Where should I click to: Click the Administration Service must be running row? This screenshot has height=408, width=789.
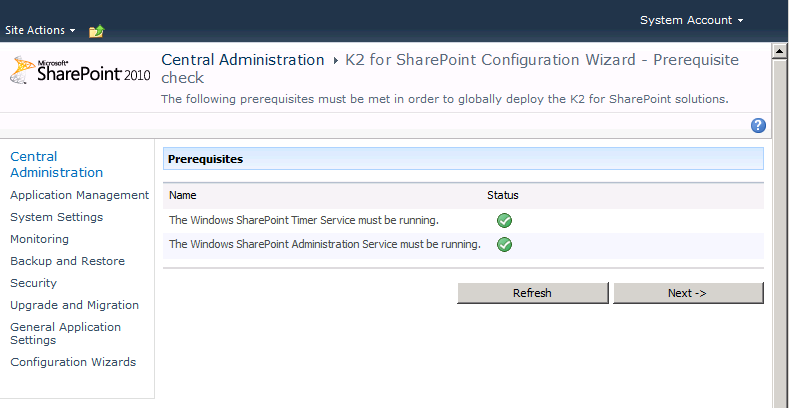click(x=463, y=245)
